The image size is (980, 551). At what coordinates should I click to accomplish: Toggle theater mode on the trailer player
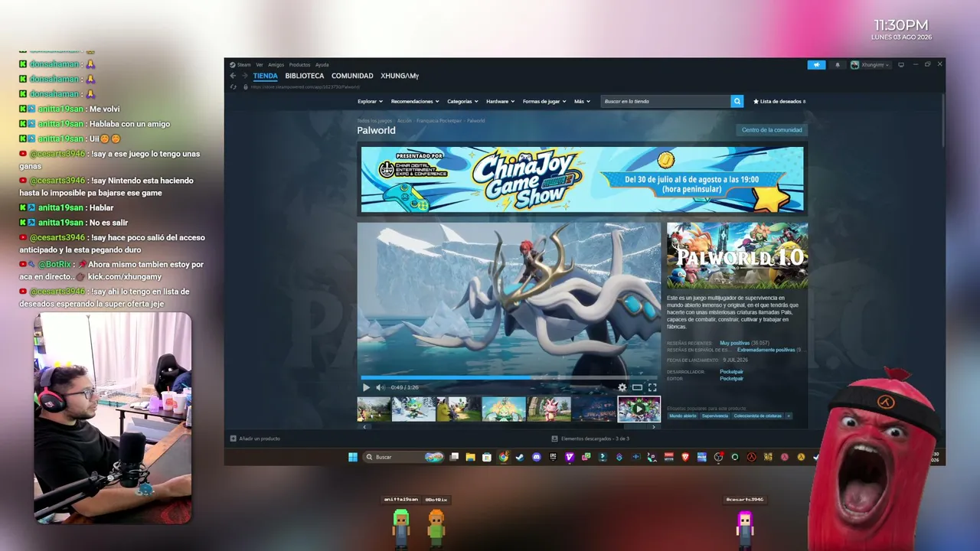click(x=637, y=387)
